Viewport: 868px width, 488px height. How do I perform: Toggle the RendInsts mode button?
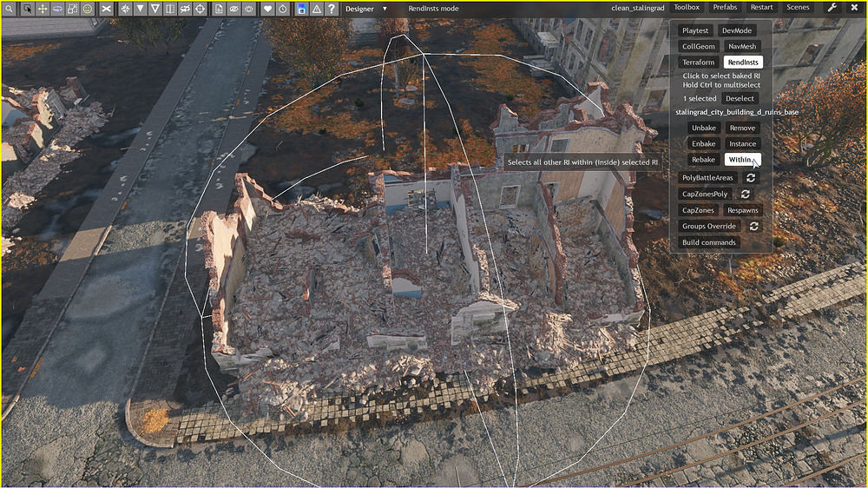point(743,63)
